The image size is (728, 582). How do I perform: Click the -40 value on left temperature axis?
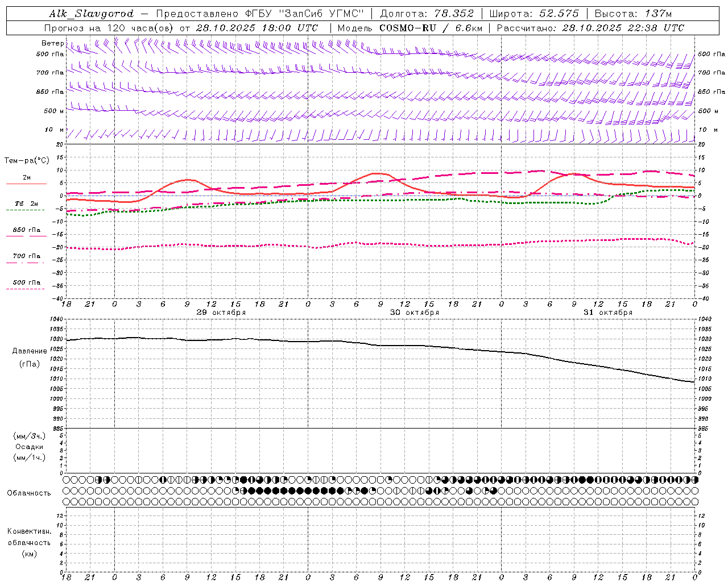click(x=59, y=299)
